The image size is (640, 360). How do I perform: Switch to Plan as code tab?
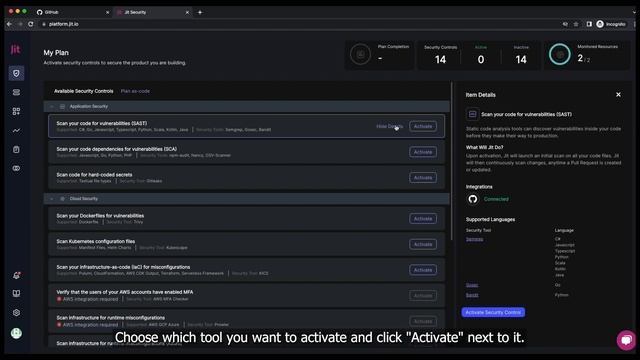(135, 91)
